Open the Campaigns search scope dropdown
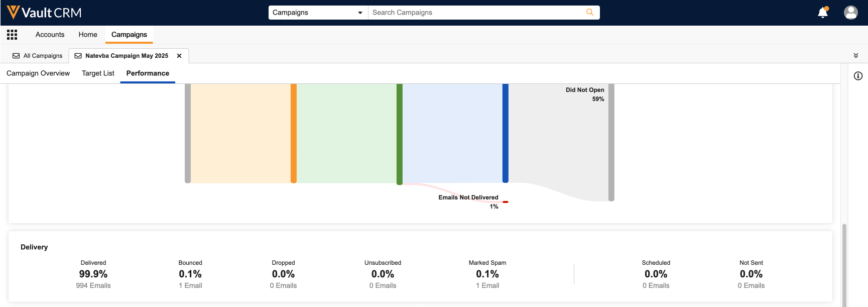This screenshot has width=868, height=307. [x=318, y=13]
